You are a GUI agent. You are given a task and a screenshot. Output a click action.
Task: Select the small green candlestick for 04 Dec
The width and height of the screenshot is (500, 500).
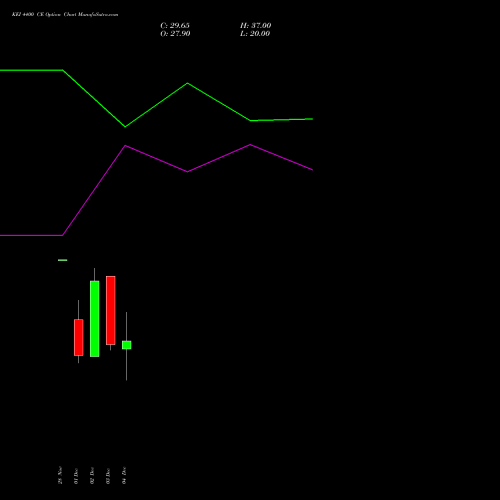[127, 345]
